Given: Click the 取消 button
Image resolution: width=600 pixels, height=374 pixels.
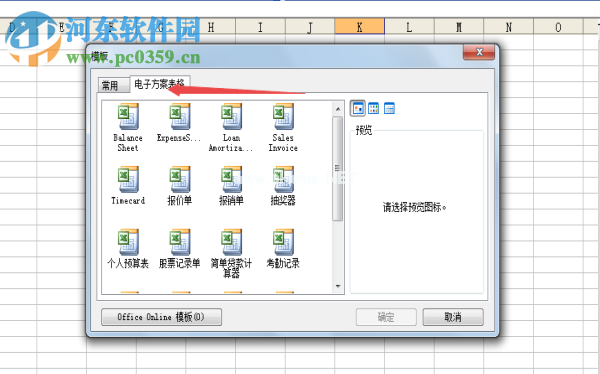Looking at the screenshot, I should pos(453,317).
